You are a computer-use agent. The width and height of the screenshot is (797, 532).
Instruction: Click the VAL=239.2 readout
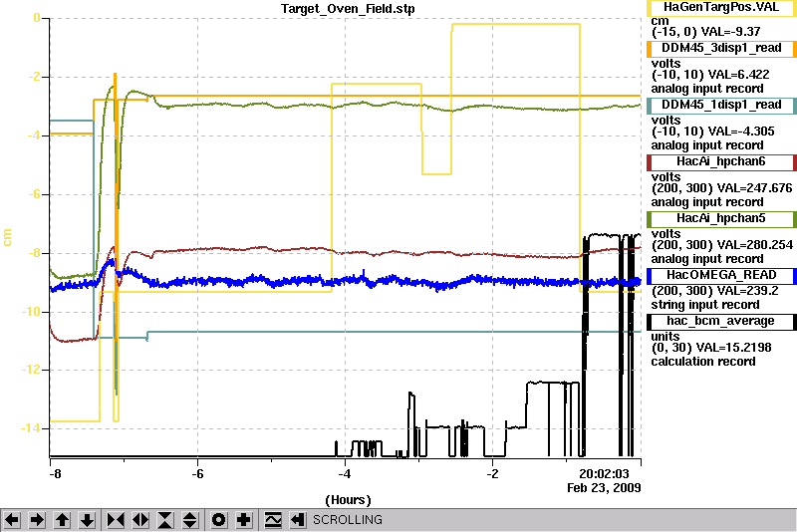(746, 291)
